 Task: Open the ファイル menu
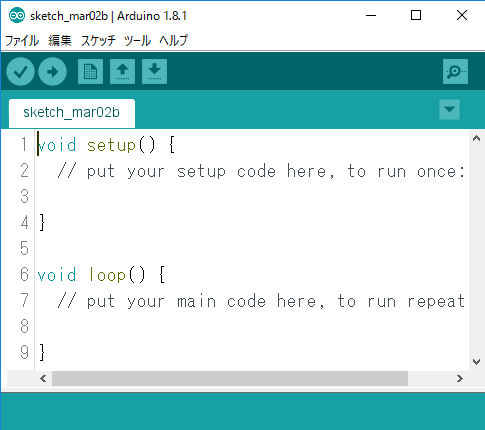click(22, 41)
